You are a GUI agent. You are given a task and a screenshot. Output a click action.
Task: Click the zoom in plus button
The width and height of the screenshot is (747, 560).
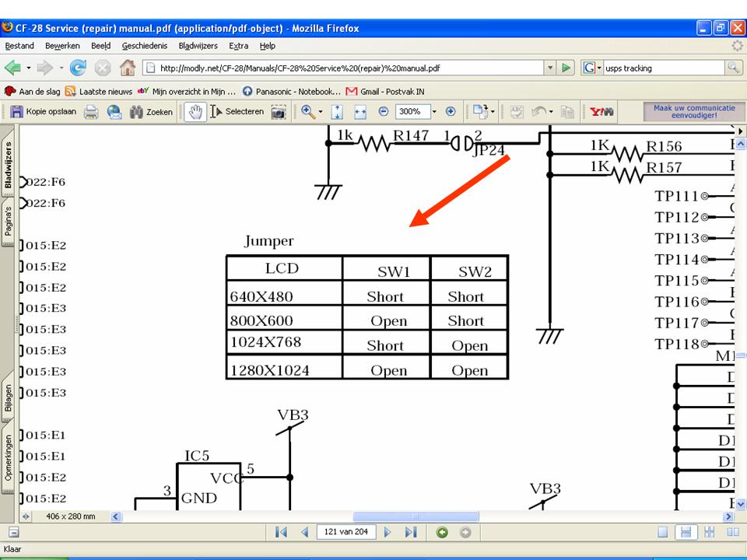click(x=451, y=111)
